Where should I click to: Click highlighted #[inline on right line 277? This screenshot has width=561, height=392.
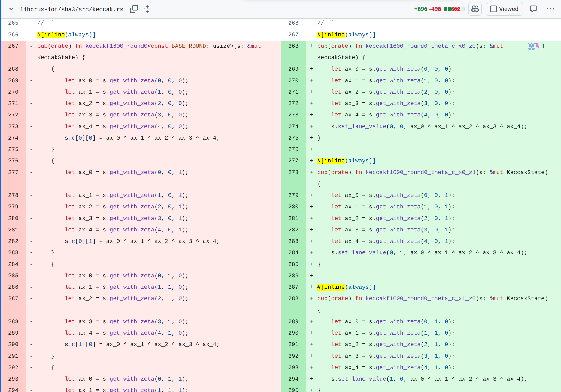point(331,161)
